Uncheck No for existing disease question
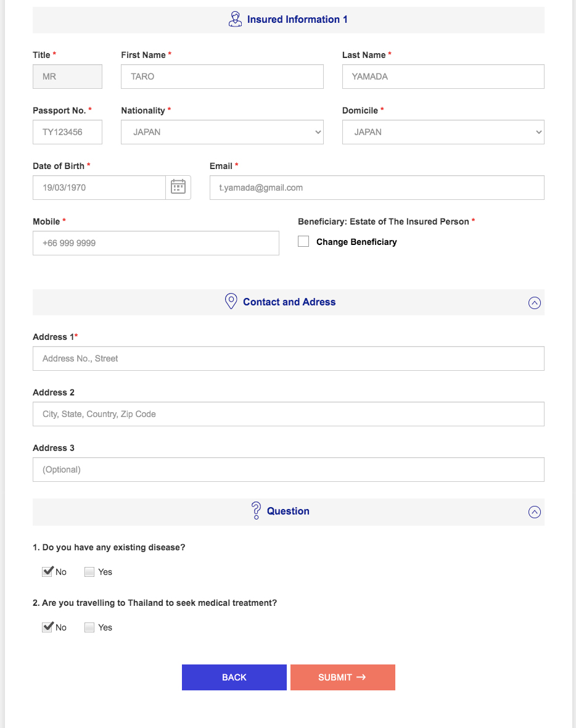The width and height of the screenshot is (576, 728). point(47,572)
